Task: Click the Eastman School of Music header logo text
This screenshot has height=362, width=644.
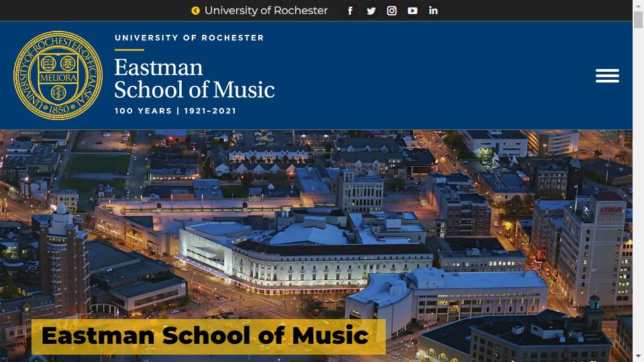Action: [x=195, y=78]
